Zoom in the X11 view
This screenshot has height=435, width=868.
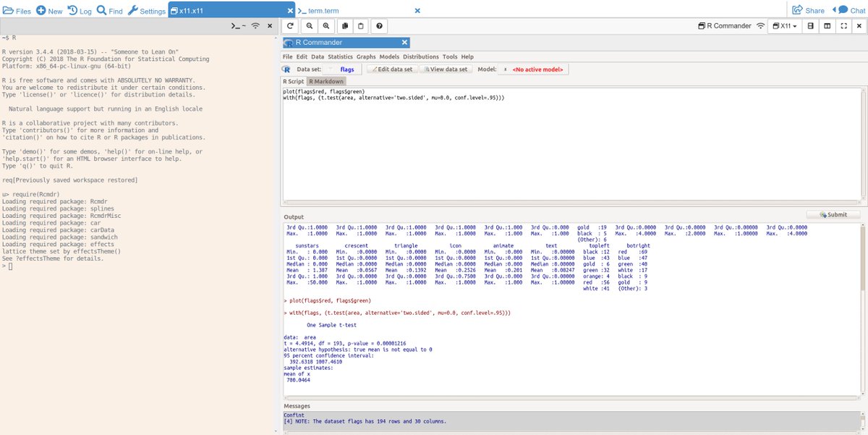[326, 26]
